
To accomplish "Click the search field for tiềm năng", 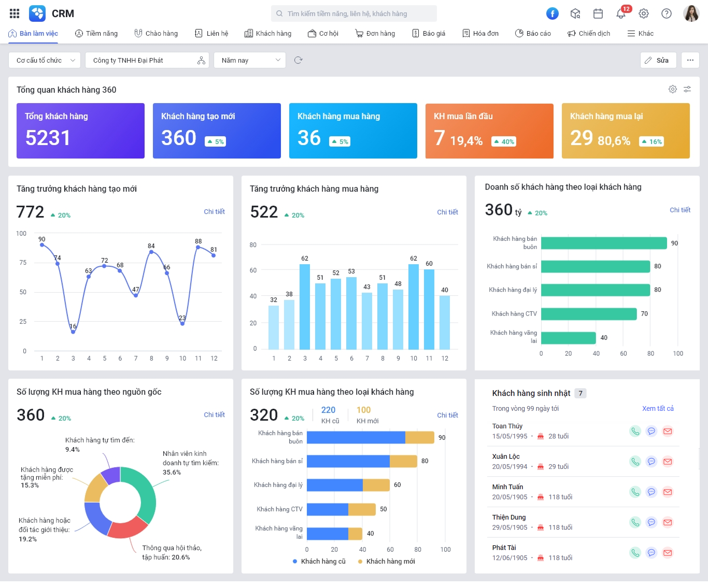I will [354, 13].
